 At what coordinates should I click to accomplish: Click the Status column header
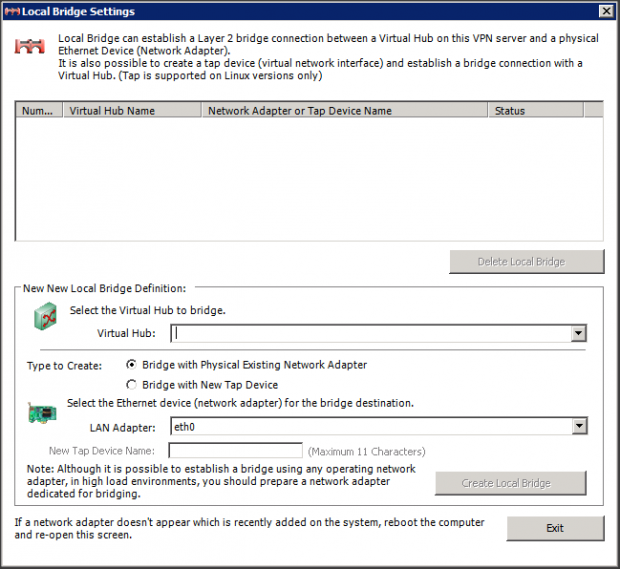tap(536, 111)
